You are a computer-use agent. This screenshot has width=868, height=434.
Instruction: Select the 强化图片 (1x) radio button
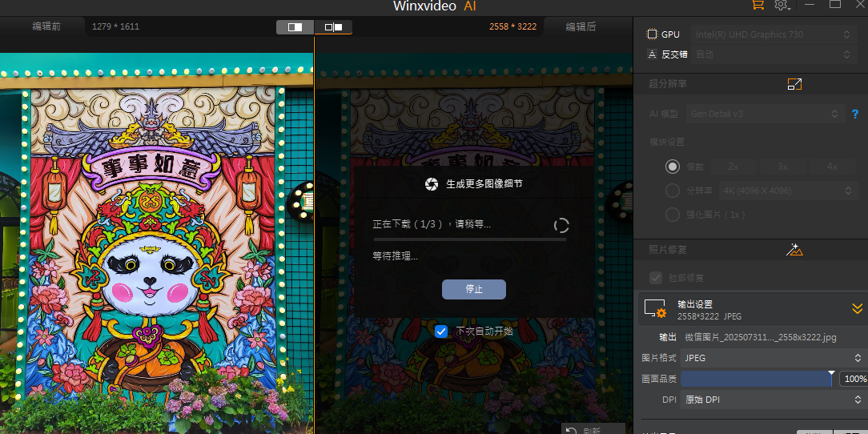(x=673, y=215)
